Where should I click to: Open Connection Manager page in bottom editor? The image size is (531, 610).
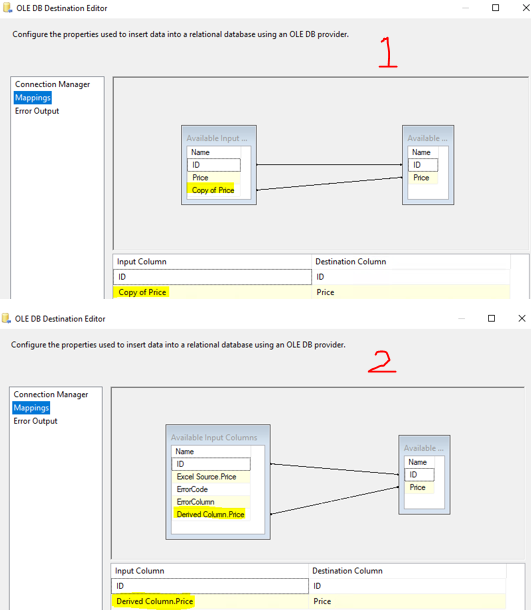click(51, 394)
